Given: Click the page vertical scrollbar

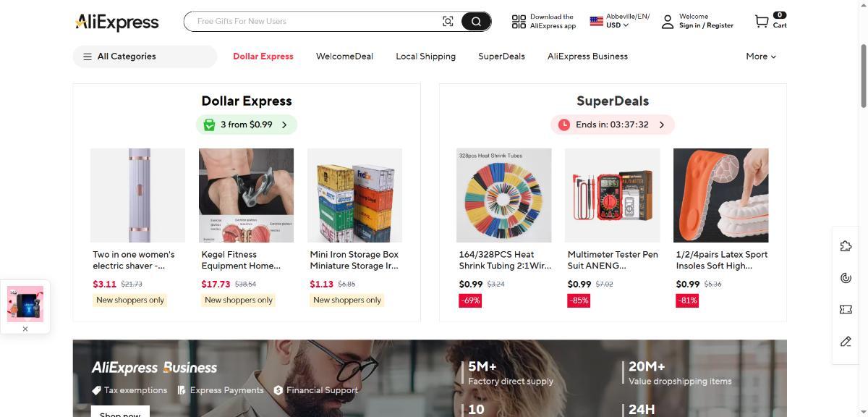Looking at the screenshot, I should pos(862,76).
